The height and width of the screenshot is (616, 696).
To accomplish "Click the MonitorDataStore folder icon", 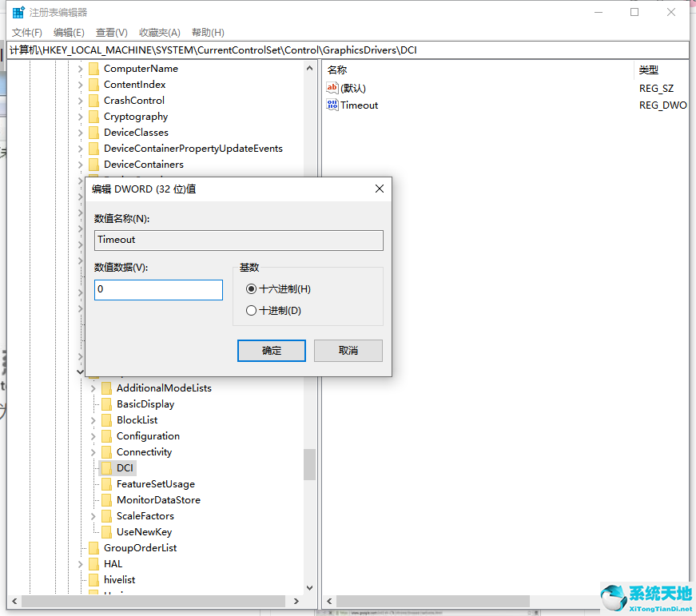I will point(105,499).
